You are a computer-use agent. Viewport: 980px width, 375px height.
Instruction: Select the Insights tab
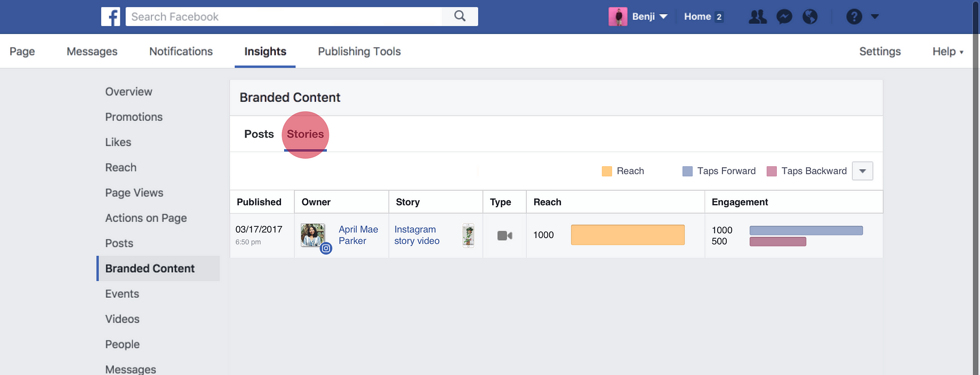pyautogui.click(x=265, y=52)
